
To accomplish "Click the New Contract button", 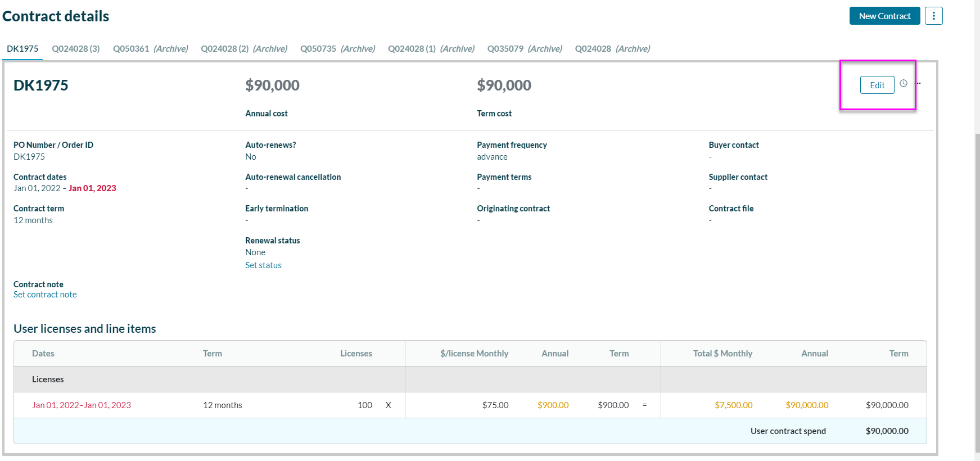I will pos(884,16).
